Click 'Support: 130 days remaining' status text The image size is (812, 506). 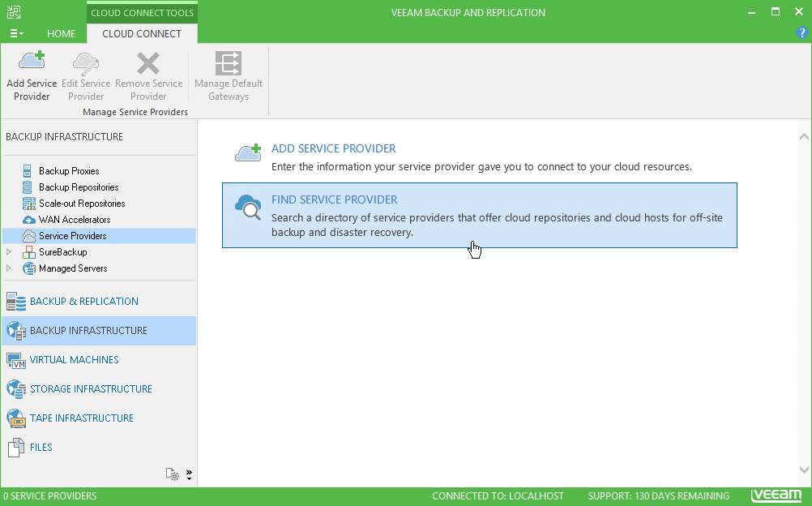pyautogui.click(x=659, y=496)
